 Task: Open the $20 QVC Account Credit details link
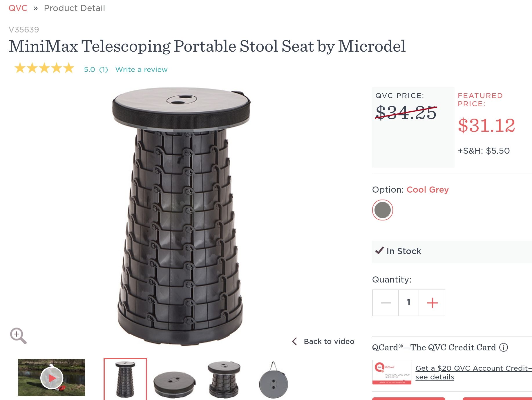click(473, 372)
